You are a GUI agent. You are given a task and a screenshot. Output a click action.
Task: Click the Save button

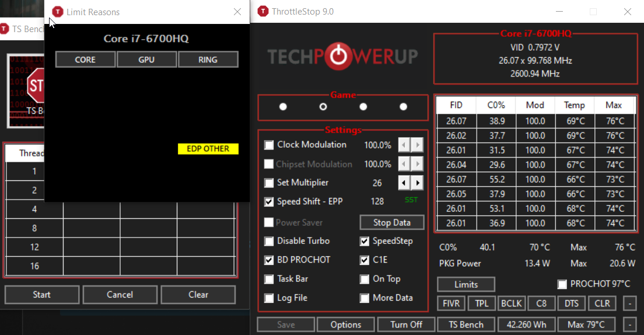coord(286,324)
